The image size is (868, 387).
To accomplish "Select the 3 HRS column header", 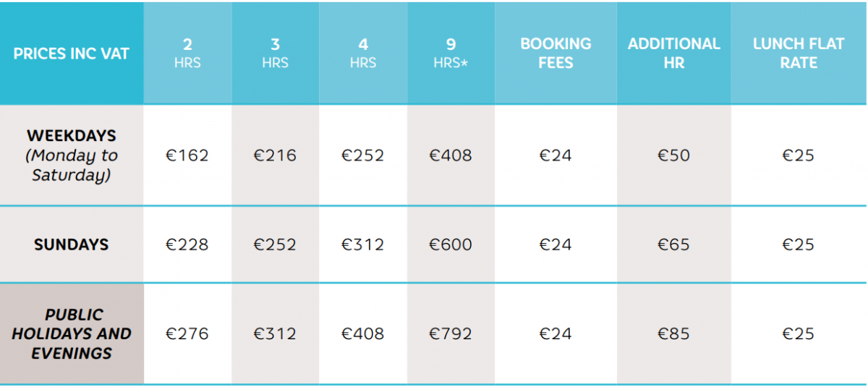I will point(275,54).
